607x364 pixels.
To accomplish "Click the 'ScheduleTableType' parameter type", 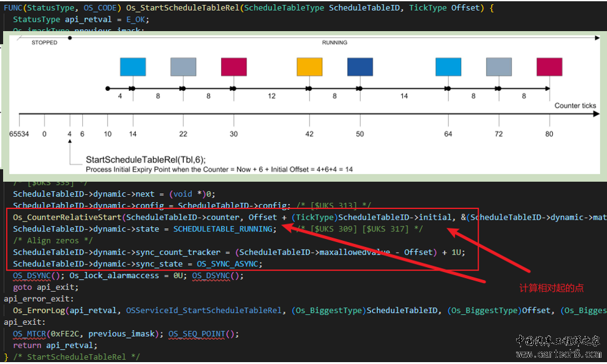I will (x=284, y=7).
